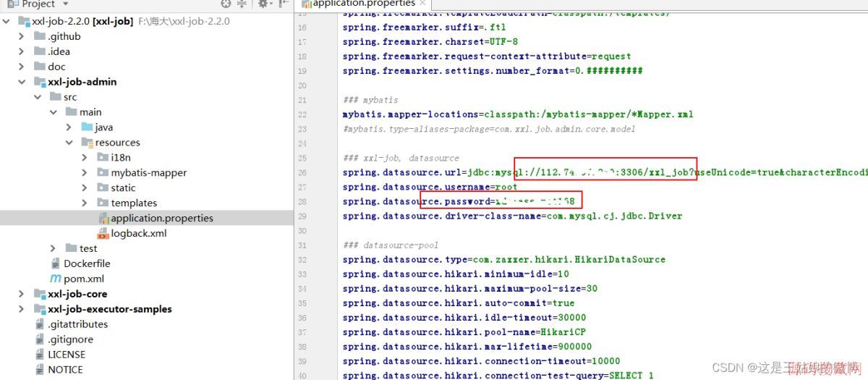Expand the static folder

[85, 187]
